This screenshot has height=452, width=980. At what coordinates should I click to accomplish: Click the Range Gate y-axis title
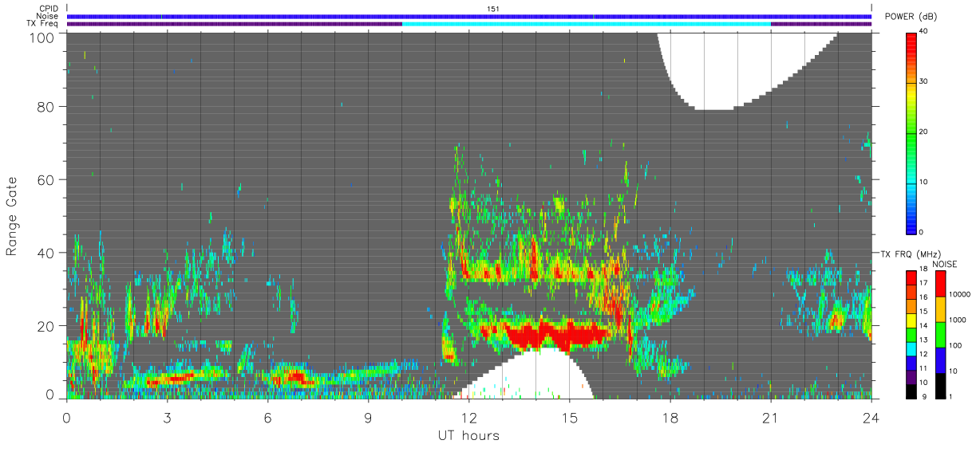(x=12, y=216)
